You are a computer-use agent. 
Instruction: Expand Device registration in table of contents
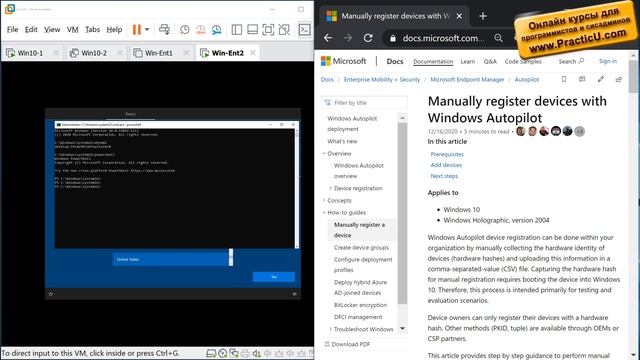click(331, 188)
